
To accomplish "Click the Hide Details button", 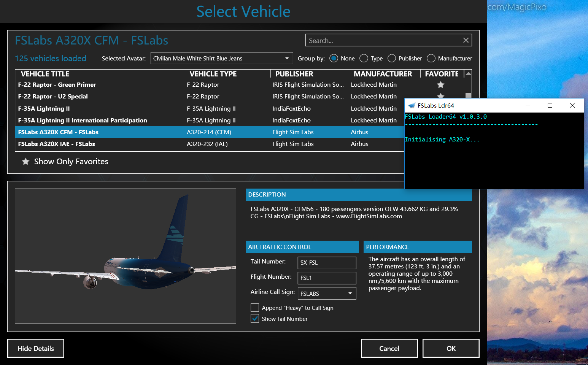I will (x=36, y=348).
